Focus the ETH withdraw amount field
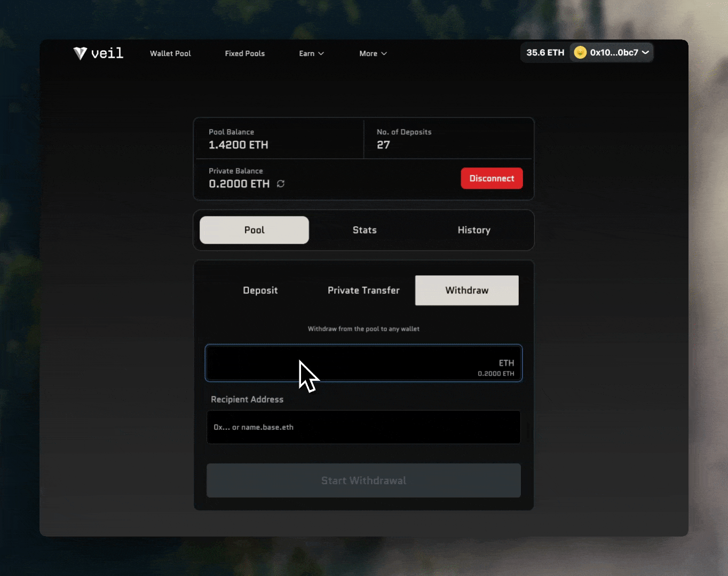The height and width of the screenshot is (576, 728). (363, 363)
